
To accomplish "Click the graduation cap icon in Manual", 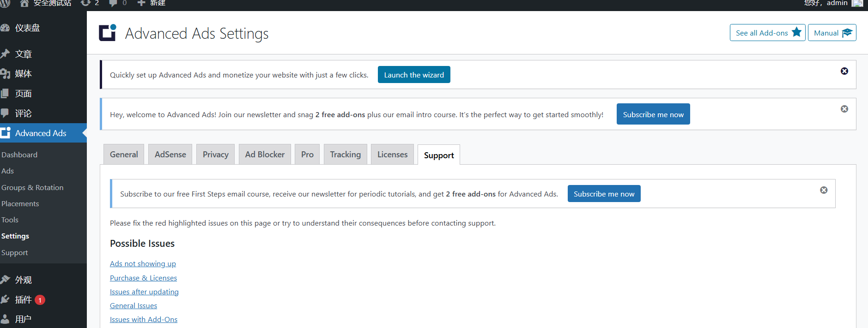I will (847, 33).
